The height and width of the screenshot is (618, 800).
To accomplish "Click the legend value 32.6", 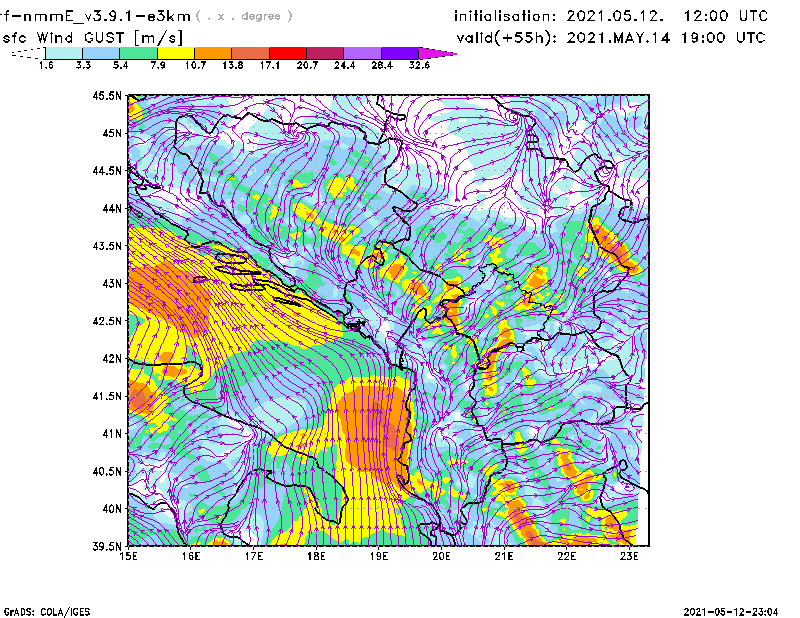I will tap(419, 65).
